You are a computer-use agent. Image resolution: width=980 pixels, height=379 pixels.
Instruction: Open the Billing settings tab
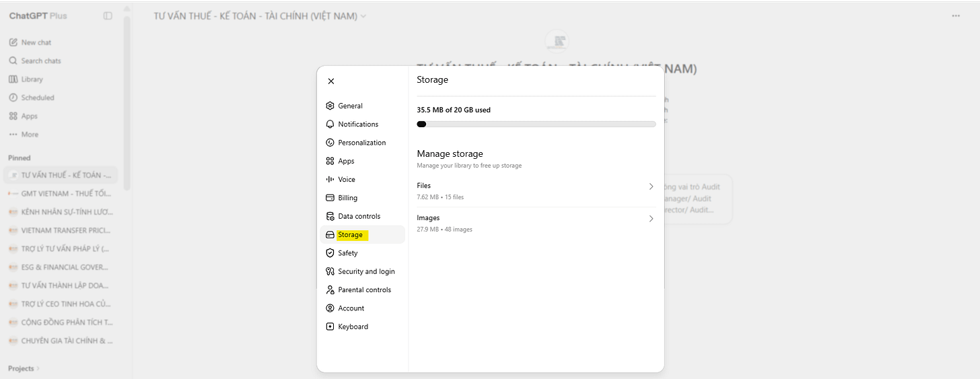point(361,198)
